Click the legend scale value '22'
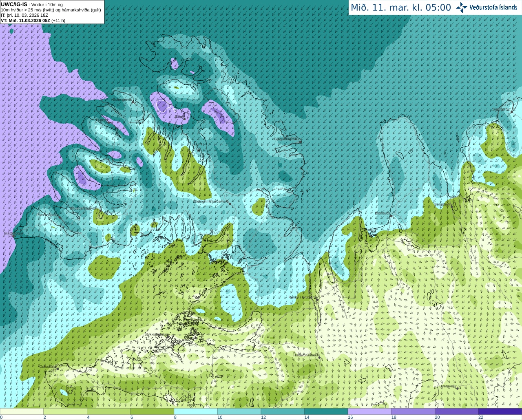This screenshot has height=420, width=522. [481, 417]
